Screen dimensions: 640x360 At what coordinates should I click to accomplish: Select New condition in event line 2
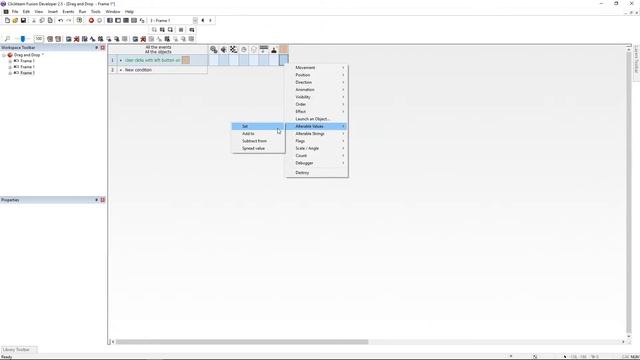point(138,70)
